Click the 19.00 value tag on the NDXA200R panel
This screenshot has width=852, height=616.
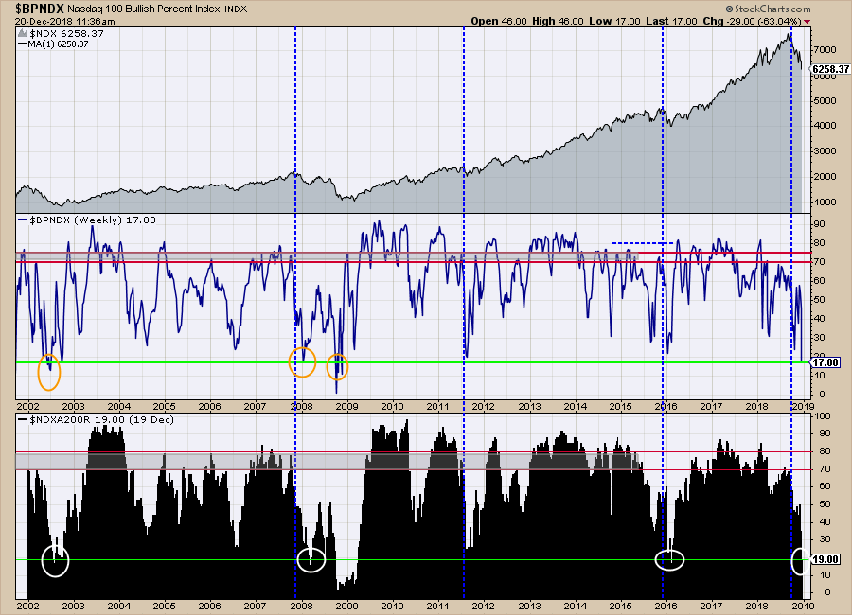[x=825, y=559]
